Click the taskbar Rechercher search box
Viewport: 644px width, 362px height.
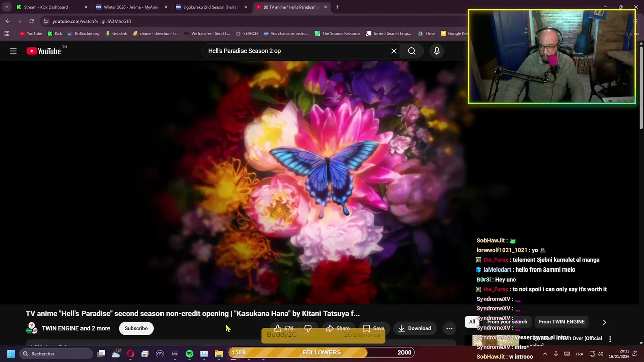coord(56,354)
